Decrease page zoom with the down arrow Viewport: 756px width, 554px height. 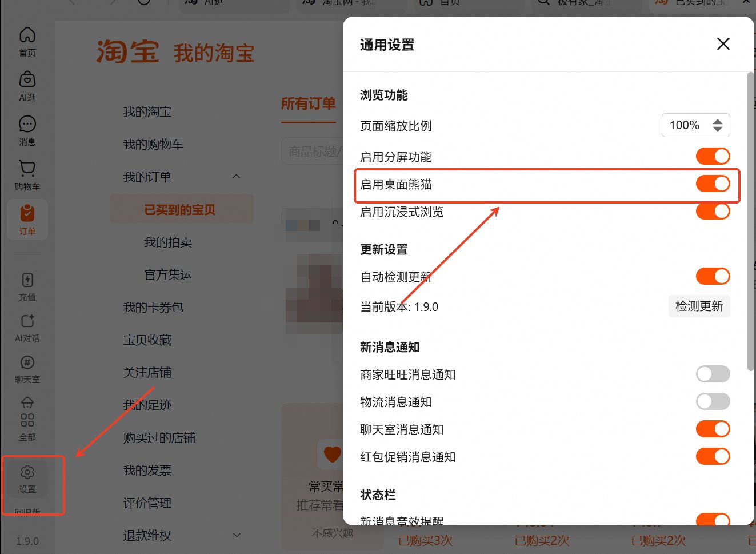pos(718,129)
